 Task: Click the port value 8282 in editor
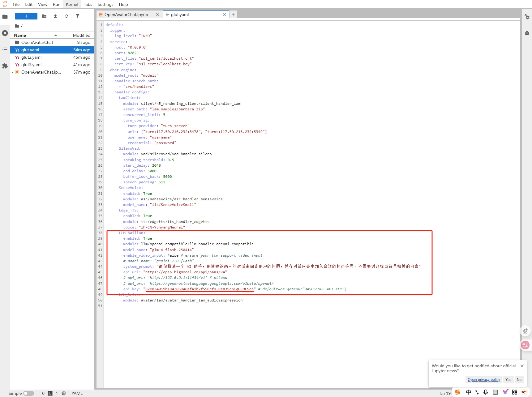[x=132, y=53]
